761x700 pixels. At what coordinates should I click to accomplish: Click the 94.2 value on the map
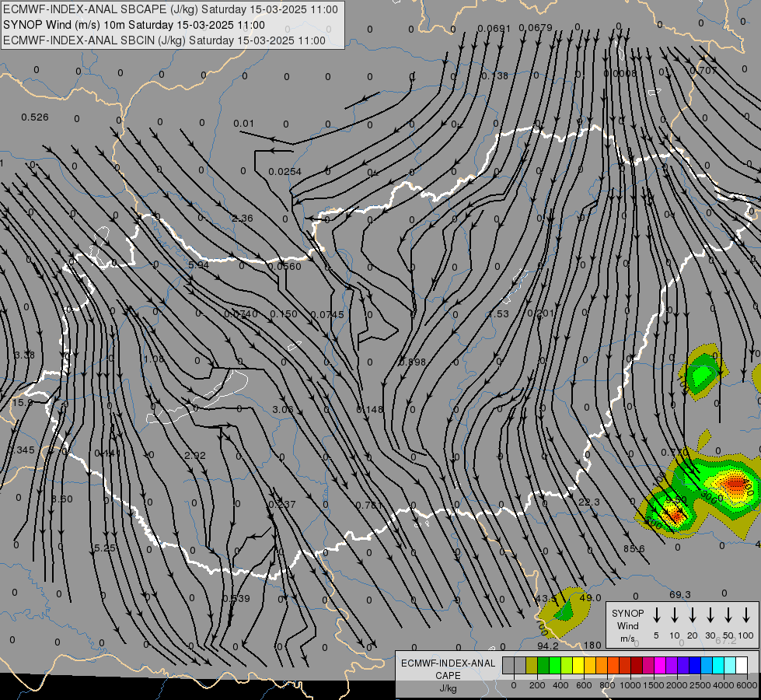pyautogui.click(x=548, y=646)
